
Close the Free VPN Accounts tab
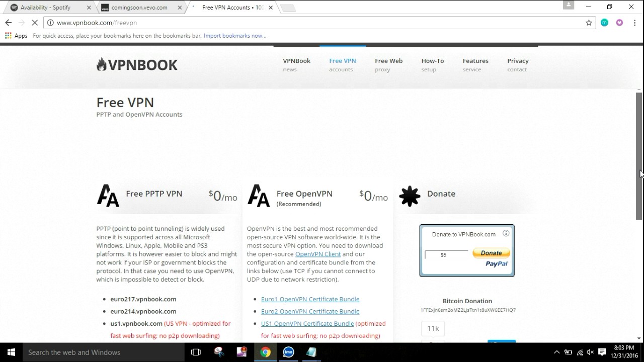coord(271,8)
